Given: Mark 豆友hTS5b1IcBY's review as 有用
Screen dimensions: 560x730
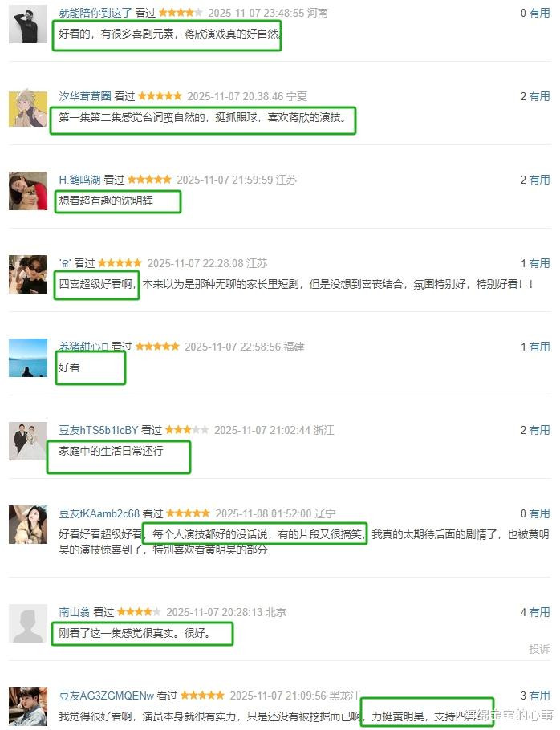Looking at the screenshot, I should click(539, 430).
